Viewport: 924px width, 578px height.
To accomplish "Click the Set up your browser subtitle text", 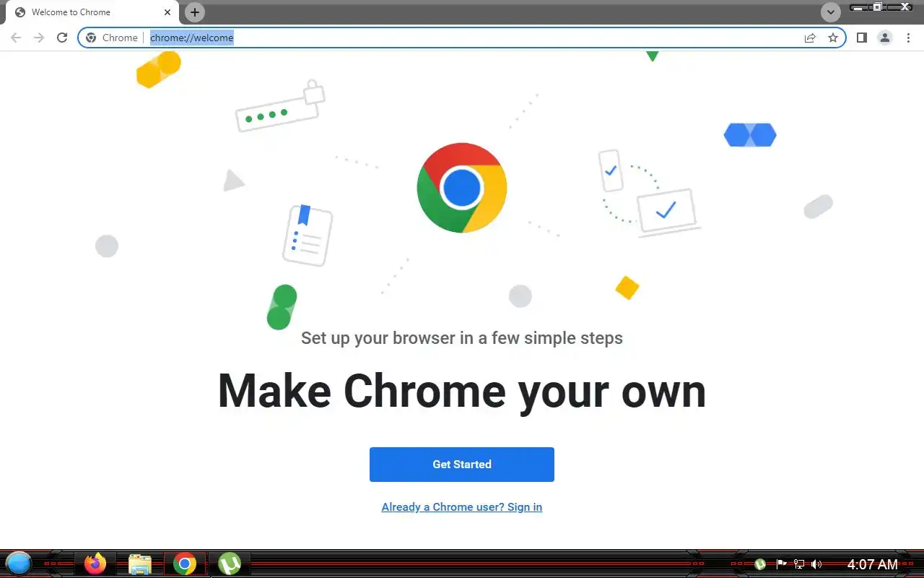I will (x=462, y=338).
